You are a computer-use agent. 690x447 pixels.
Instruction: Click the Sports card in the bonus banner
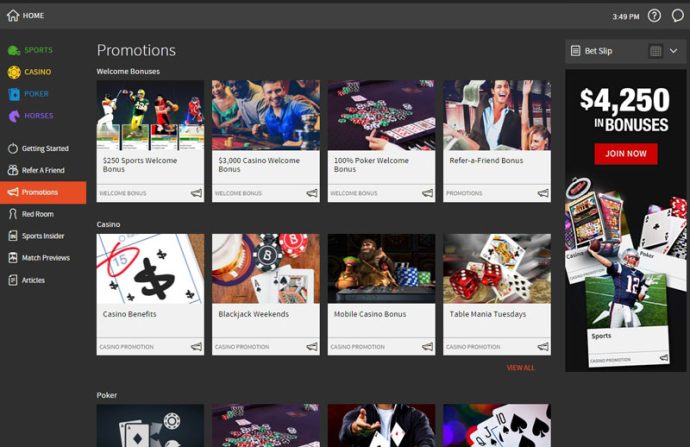point(627,321)
